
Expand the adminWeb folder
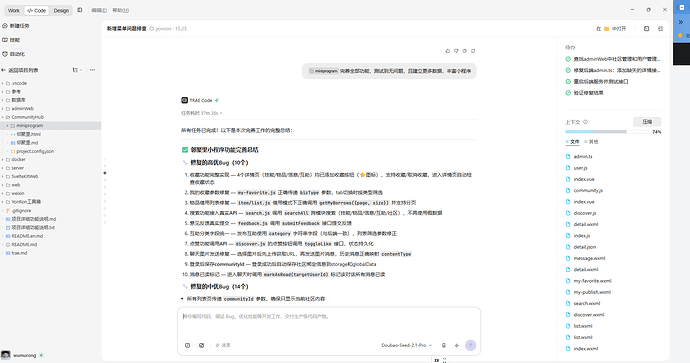pyautogui.click(x=3, y=109)
